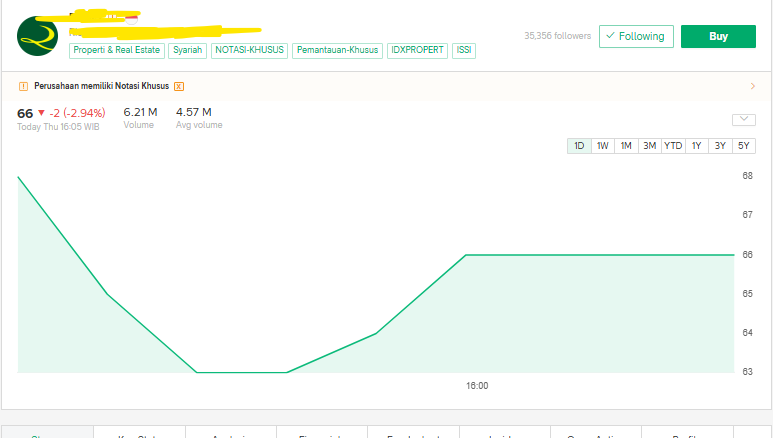Select the 1Y chart range
The image size is (773, 438).
(x=697, y=146)
